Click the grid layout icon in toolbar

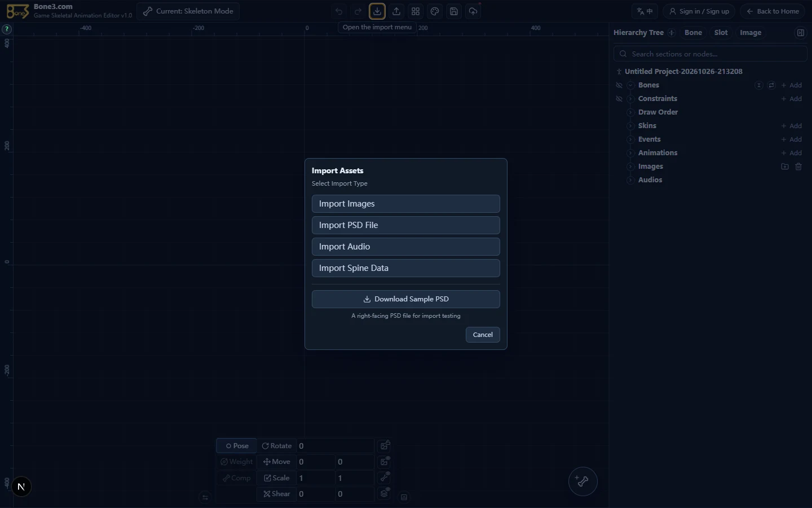click(x=416, y=11)
